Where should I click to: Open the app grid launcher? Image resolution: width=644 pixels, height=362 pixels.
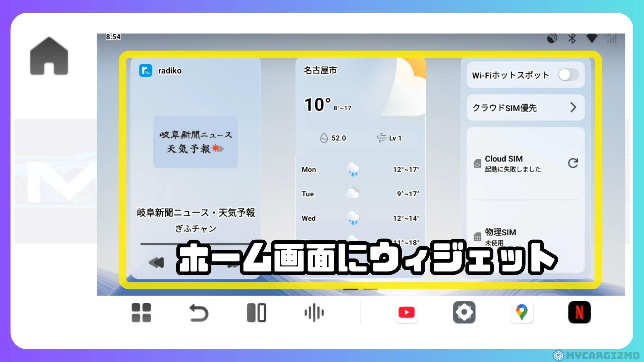(141, 313)
